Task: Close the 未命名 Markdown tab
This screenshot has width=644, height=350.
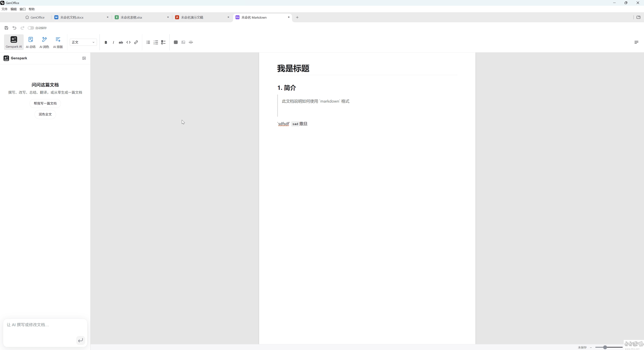Action: [x=289, y=17]
